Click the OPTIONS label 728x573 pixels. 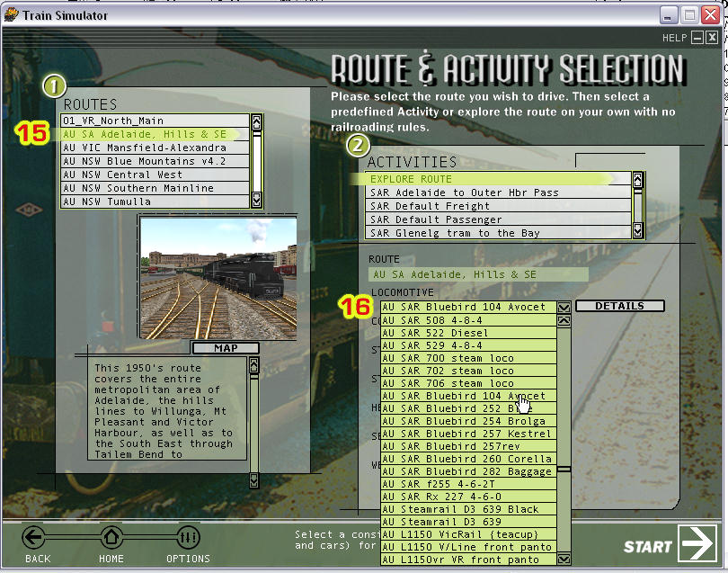[188, 559]
